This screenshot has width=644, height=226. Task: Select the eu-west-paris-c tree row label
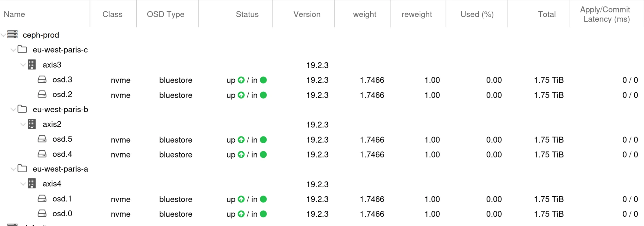click(60, 50)
